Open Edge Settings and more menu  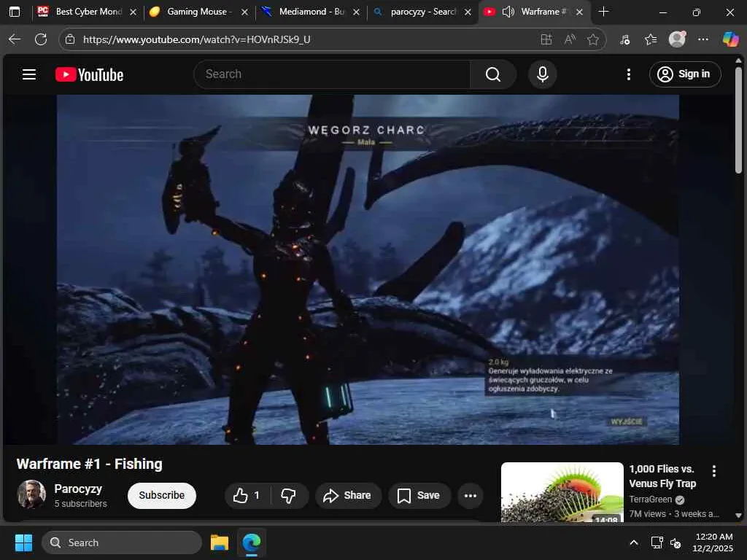click(x=703, y=39)
